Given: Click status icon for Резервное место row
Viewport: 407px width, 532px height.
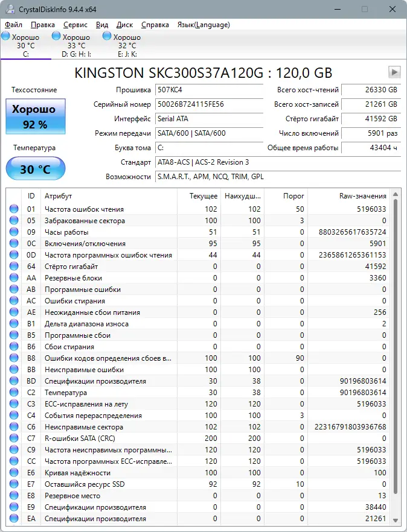Looking at the screenshot, I should click(14, 496).
